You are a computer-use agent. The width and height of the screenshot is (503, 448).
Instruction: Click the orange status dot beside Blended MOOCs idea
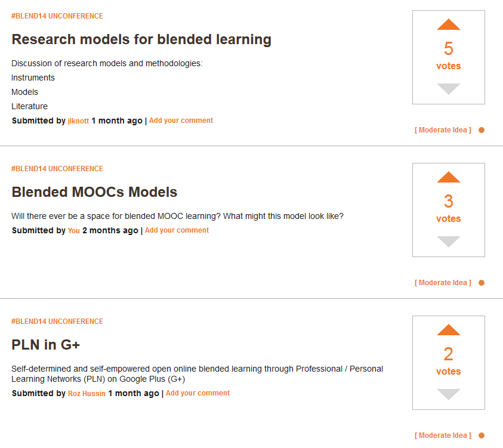[x=482, y=283]
